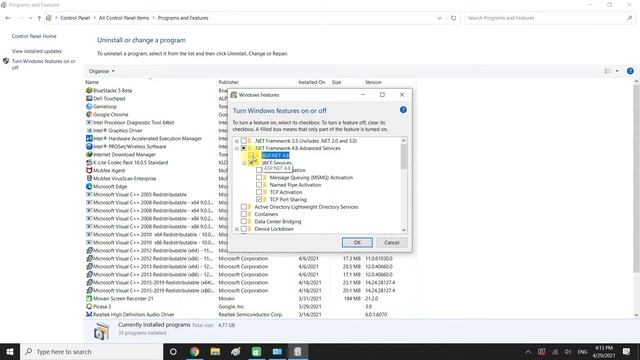
Task: Click the BlueStacks 5 Beta program icon
Action: (89, 90)
